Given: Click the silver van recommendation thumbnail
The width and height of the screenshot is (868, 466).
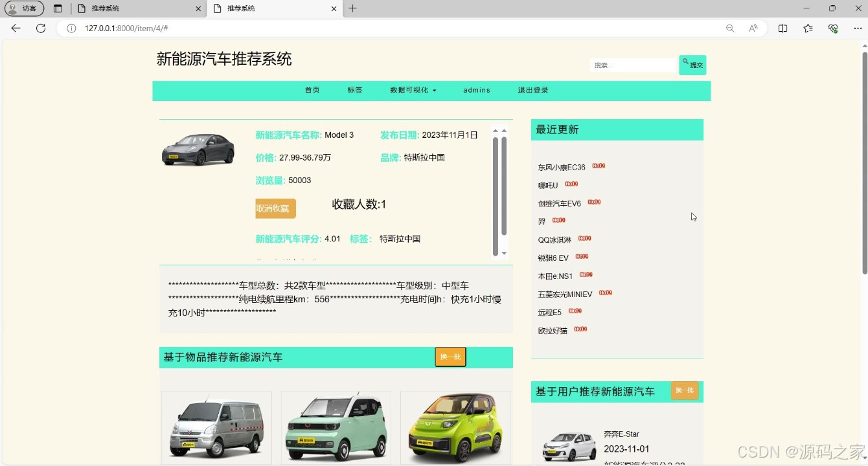Looking at the screenshot, I should click(x=217, y=428).
